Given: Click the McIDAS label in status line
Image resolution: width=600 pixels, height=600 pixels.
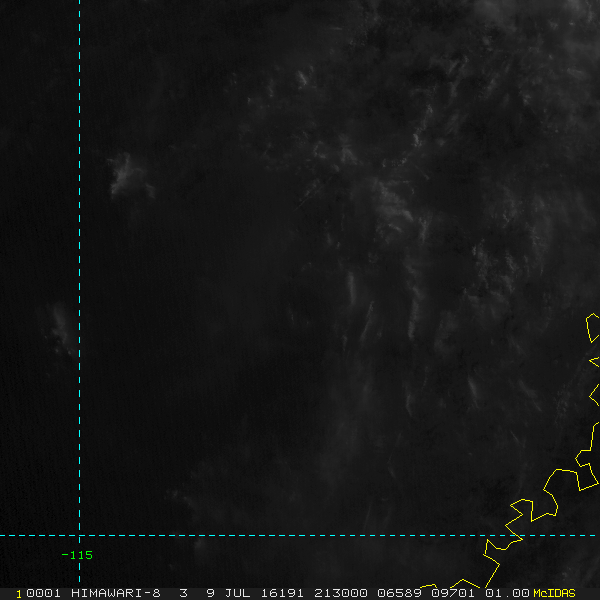Looking at the screenshot, I should (554, 593).
